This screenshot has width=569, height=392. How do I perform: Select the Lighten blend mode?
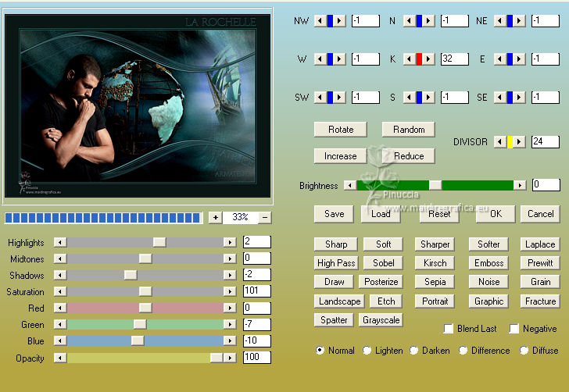[367, 351]
